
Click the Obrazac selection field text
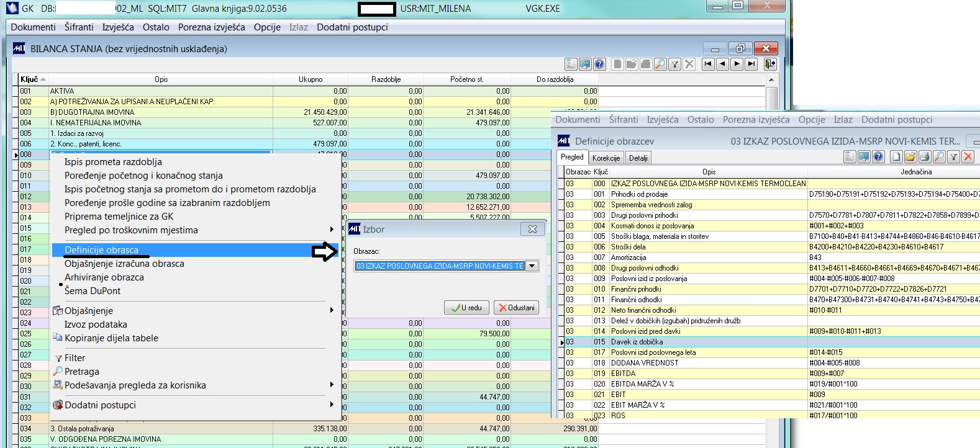pyautogui.click(x=439, y=266)
